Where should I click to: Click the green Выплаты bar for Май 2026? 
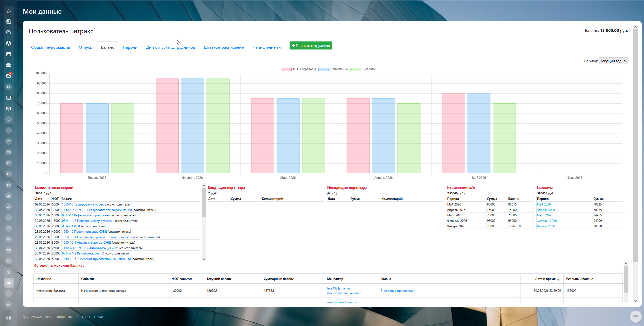[504, 138]
